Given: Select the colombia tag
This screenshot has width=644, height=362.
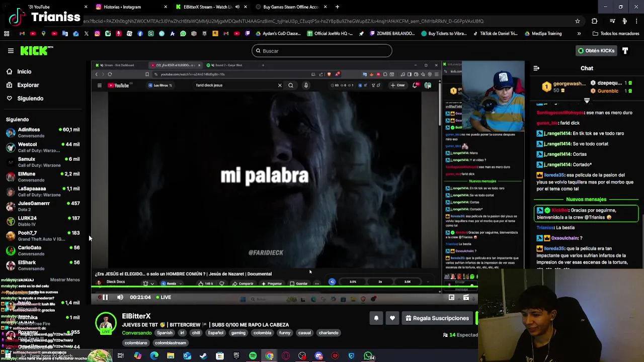Looking at the screenshot, I should pos(262,333).
